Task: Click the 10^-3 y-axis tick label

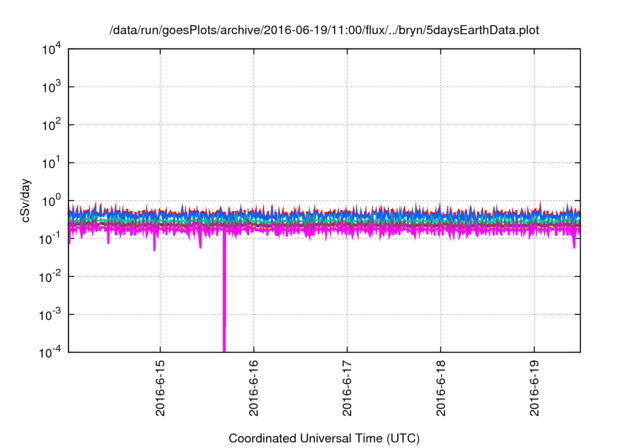Action: coord(50,315)
